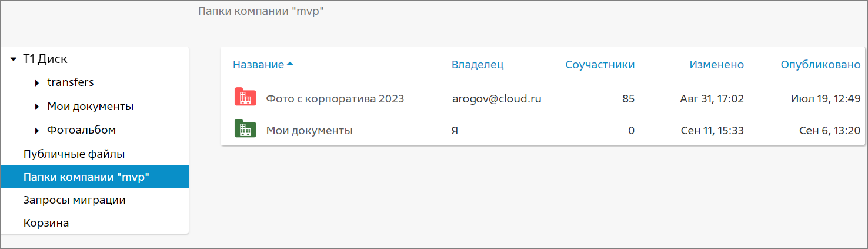Open the Мои документы folder in the table

pos(309,131)
